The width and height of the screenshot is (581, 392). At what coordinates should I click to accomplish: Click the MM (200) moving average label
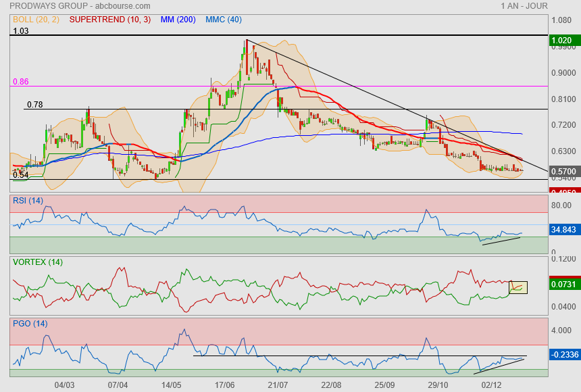(178, 20)
